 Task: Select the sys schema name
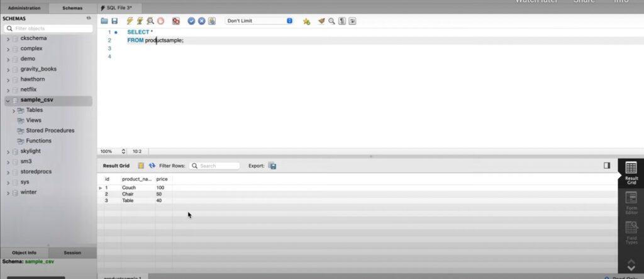pyautogui.click(x=25, y=182)
